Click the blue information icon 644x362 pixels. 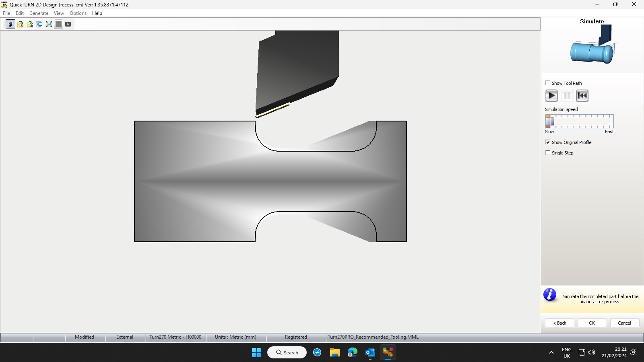point(550,295)
